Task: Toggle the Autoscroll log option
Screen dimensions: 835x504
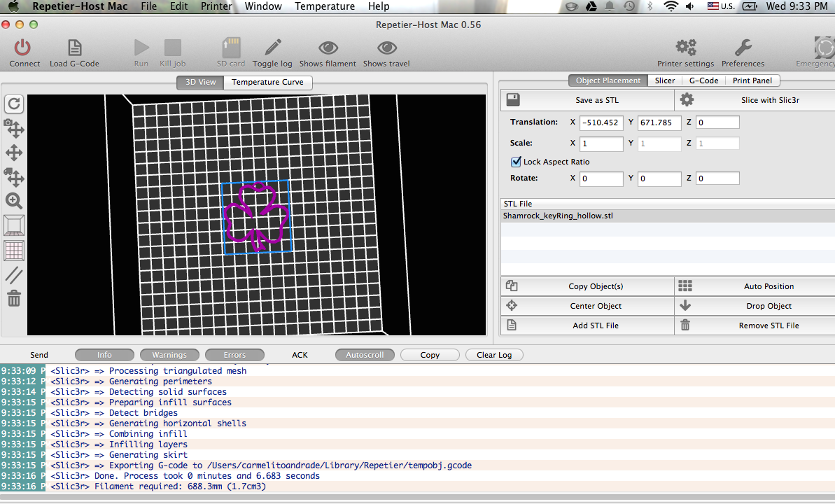Action: 365,355
